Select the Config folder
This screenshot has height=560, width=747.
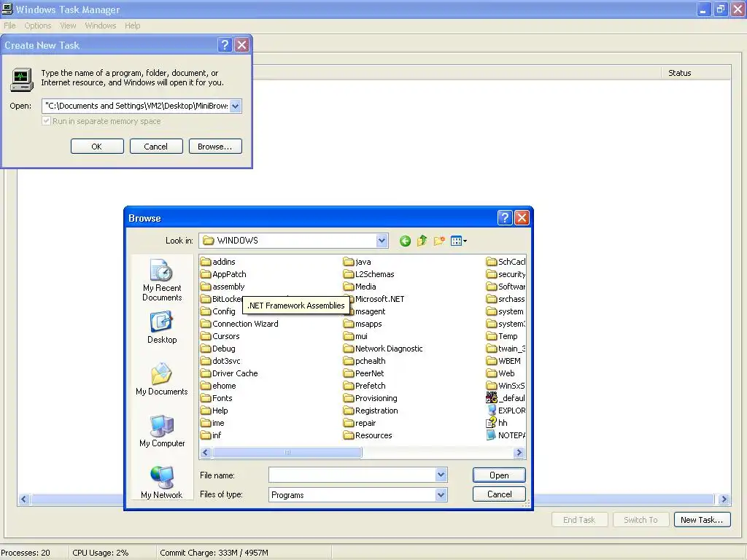[218, 311]
